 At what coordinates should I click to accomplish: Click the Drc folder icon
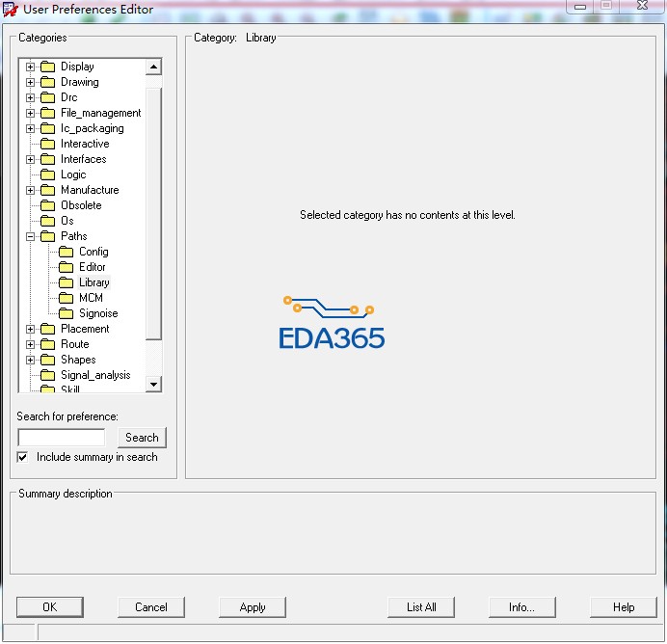pos(47,97)
